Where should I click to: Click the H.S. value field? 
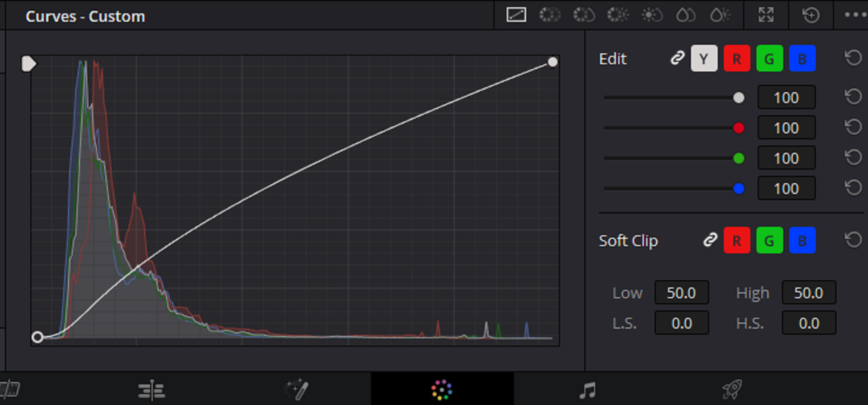pos(809,324)
